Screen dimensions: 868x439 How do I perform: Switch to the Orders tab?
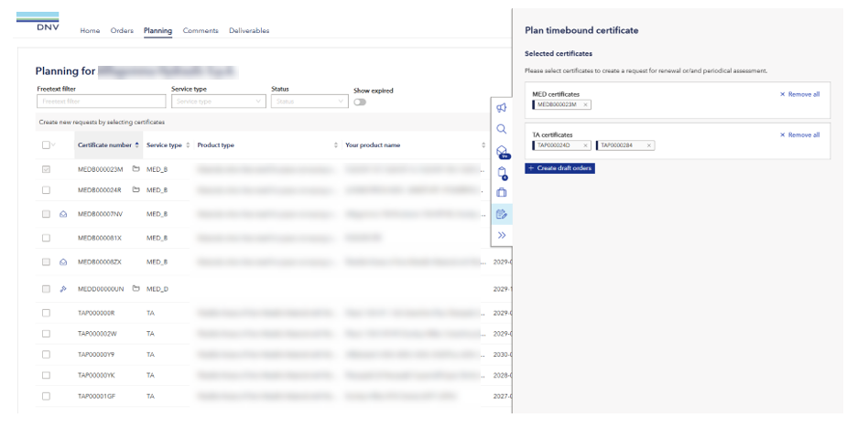point(122,31)
